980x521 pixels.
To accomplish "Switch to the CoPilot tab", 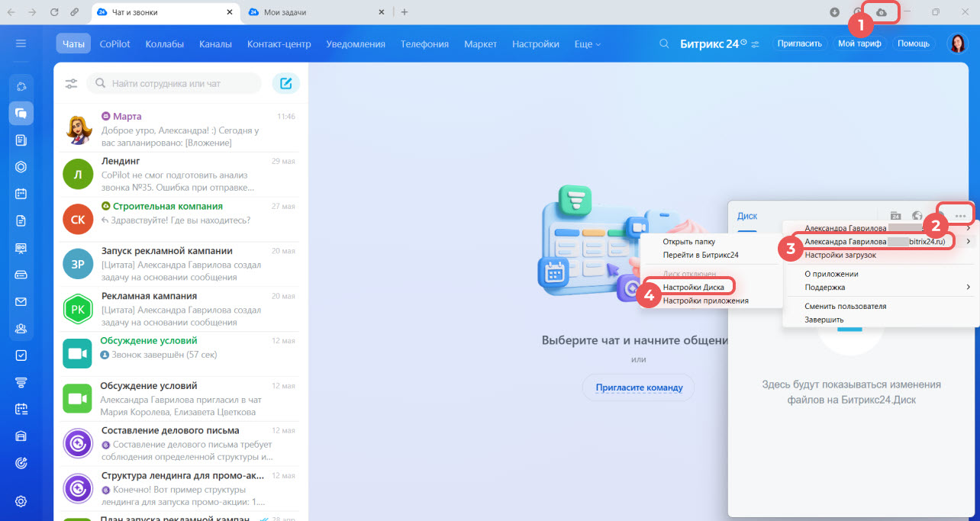I will 114,44.
